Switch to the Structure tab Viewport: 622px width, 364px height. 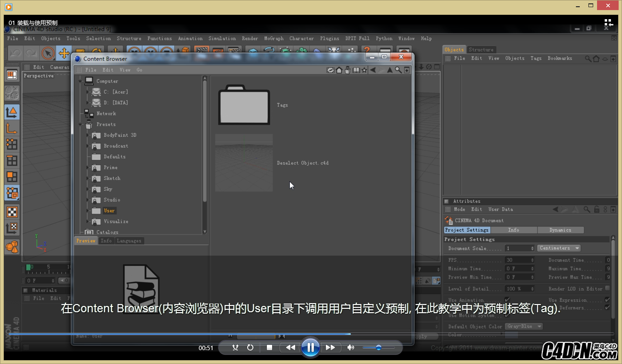click(x=481, y=49)
